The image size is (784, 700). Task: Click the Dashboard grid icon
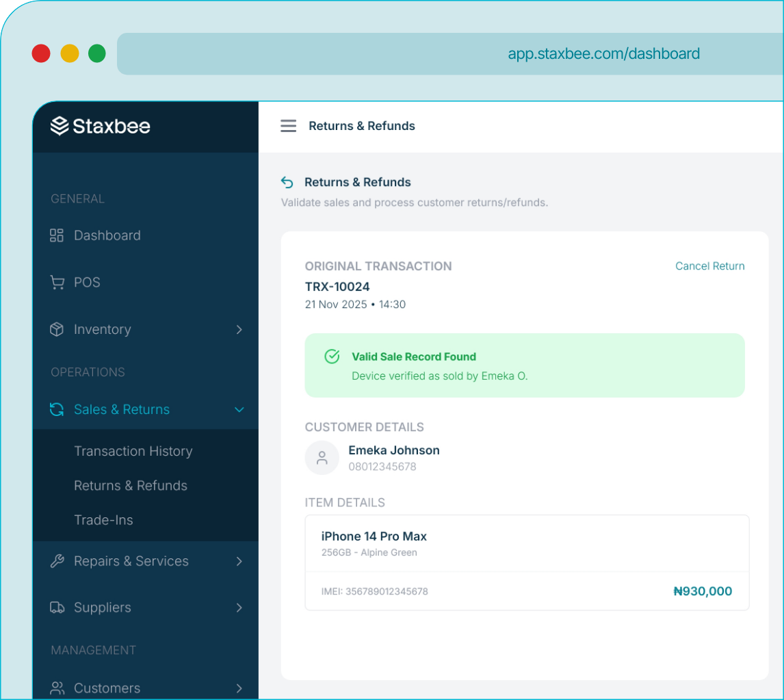(x=57, y=235)
